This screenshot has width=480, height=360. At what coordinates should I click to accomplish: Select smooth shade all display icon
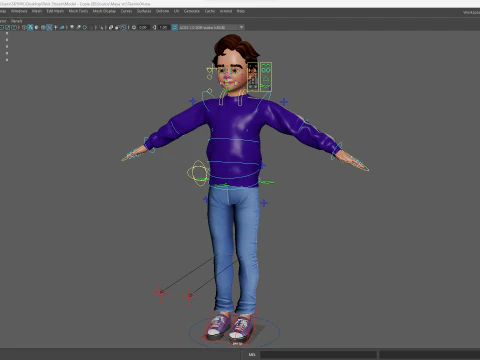[30, 27]
